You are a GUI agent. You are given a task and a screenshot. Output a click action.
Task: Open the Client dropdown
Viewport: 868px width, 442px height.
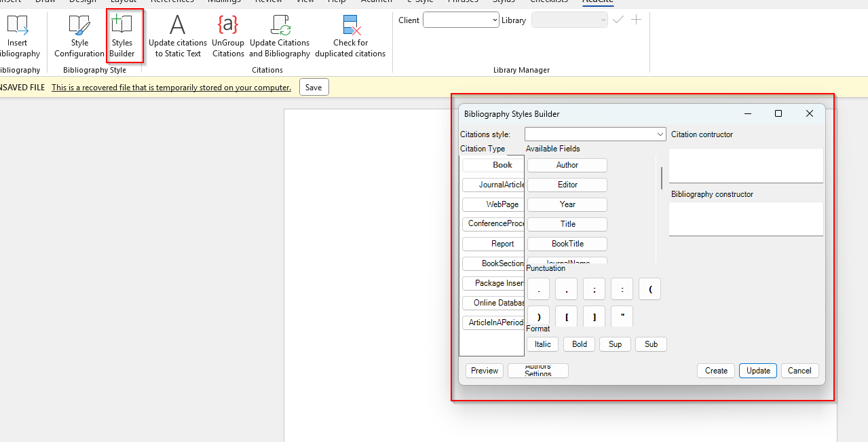pos(461,20)
